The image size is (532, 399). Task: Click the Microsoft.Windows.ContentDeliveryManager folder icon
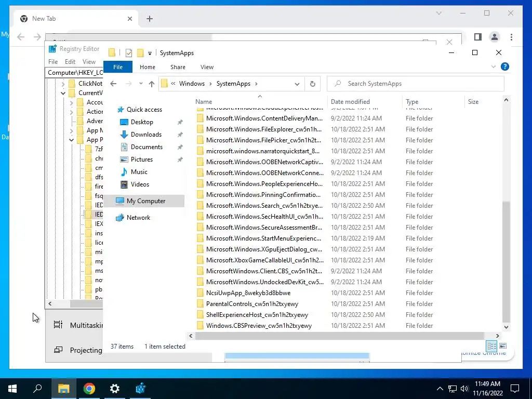pyautogui.click(x=200, y=118)
